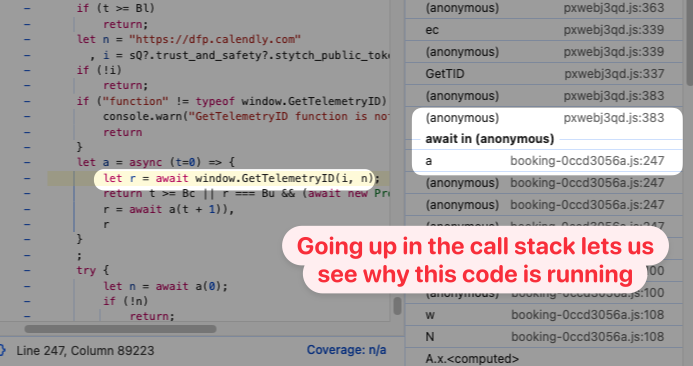
Task: Toggle the pretty-print braces icon in status bar
Action: (2, 350)
